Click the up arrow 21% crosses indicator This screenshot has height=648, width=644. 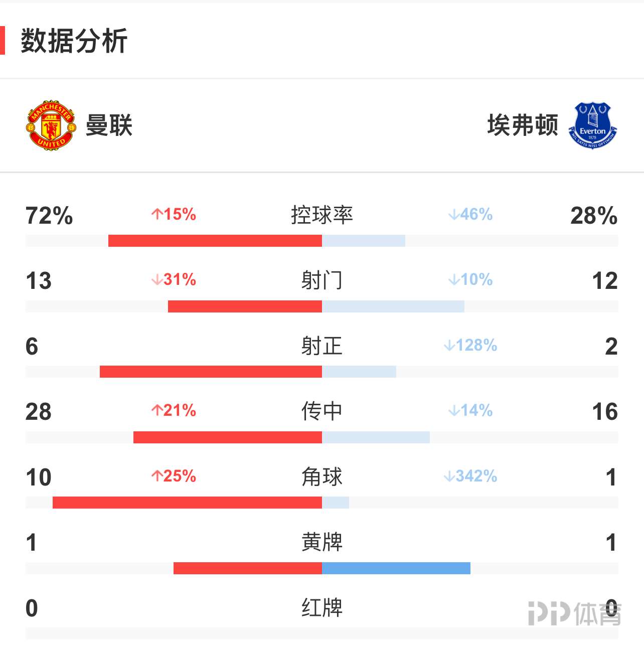(x=174, y=411)
